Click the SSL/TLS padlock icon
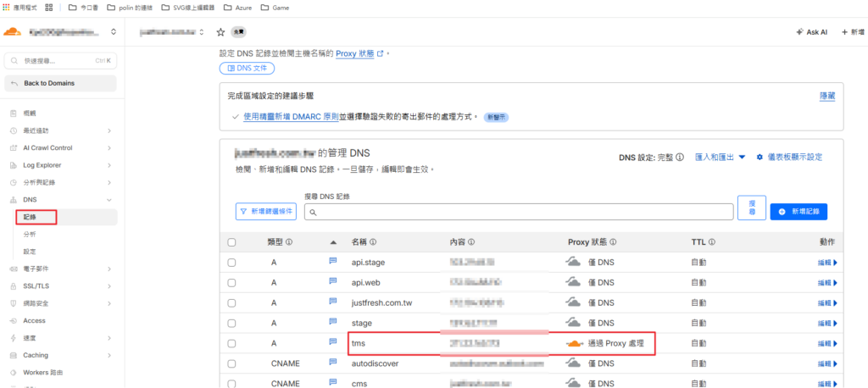 pyautogui.click(x=14, y=286)
